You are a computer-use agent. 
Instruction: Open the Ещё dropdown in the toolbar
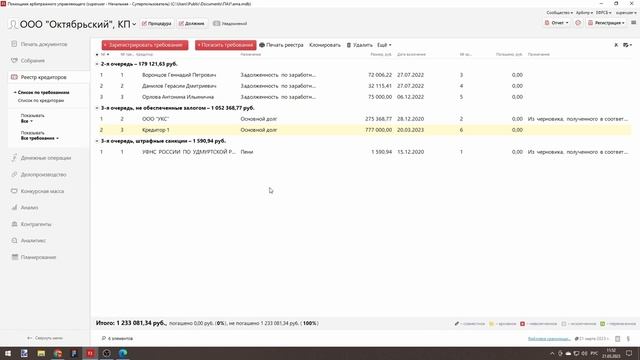pyautogui.click(x=384, y=45)
